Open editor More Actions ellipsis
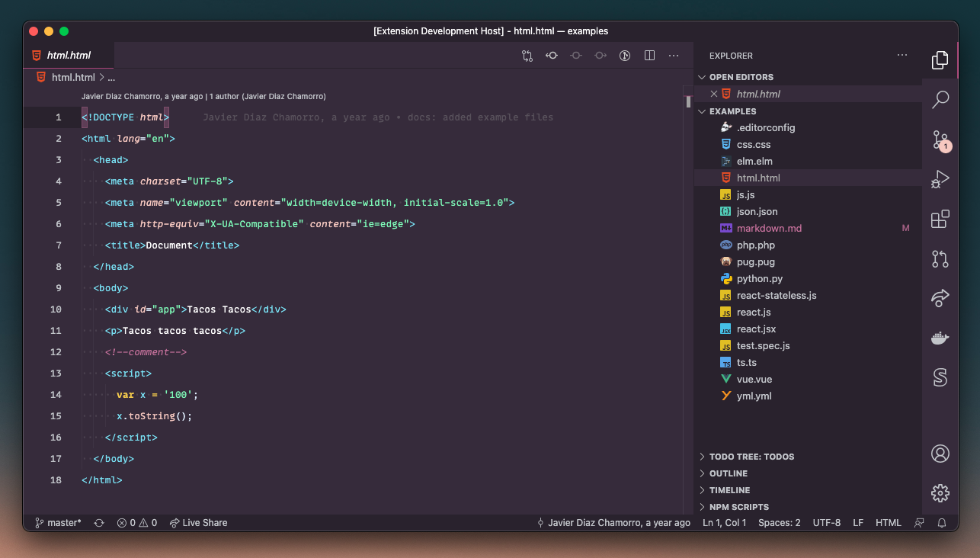The height and width of the screenshot is (558, 980). [674, 56]
